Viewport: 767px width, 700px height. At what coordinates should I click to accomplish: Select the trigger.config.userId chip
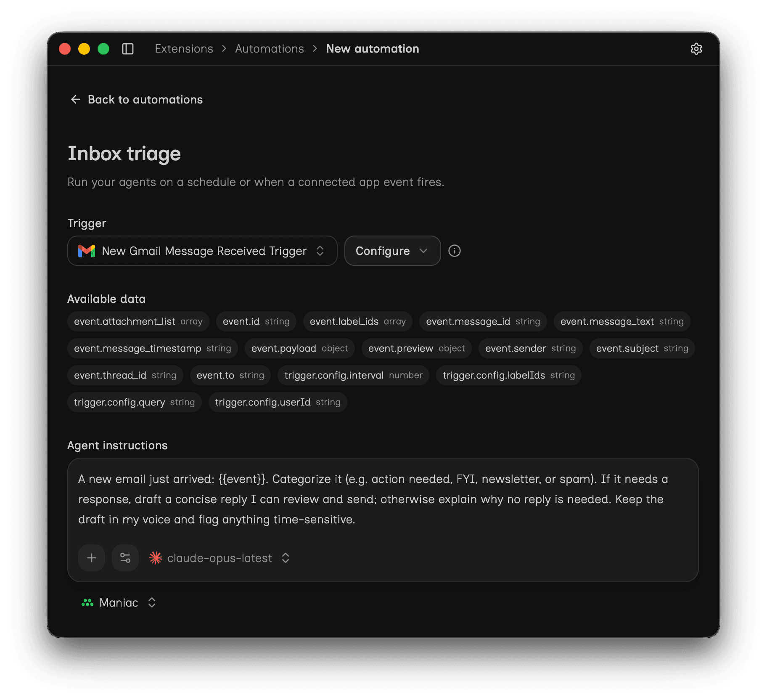(x=278, y=402)
